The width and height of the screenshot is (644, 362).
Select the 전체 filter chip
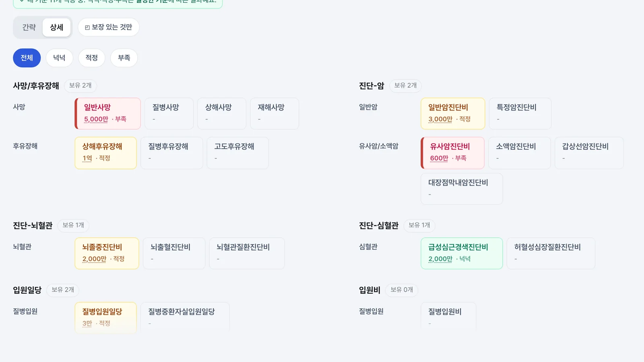pos(27,58)
